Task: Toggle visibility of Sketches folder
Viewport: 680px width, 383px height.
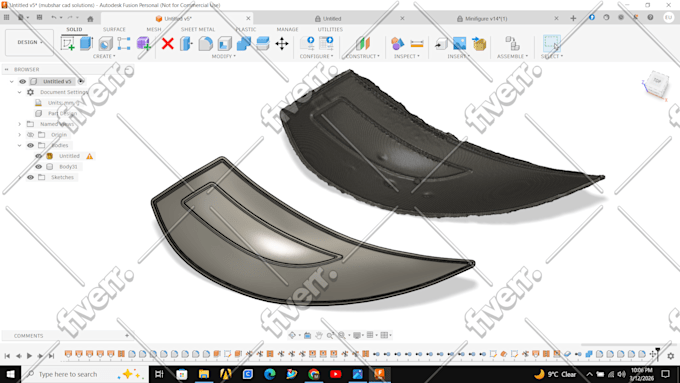Action: coord(30,177)
